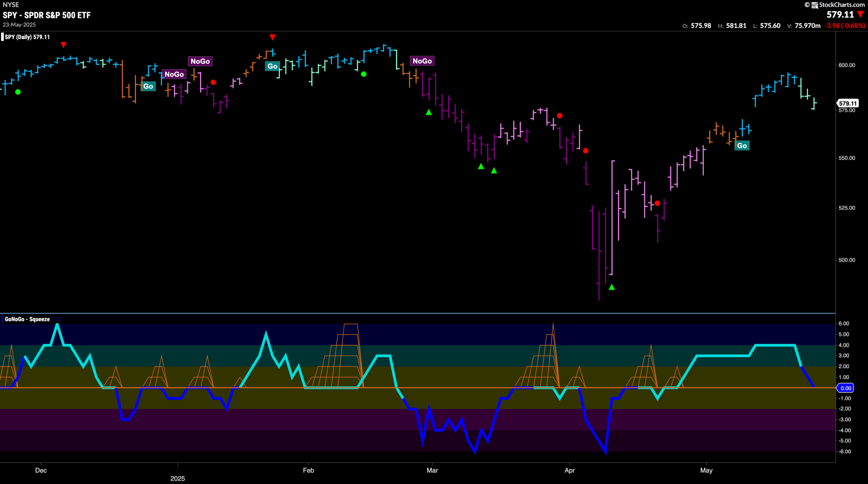Viewport: 868px width, 484px height.
Task: Click the Open value 575.98
Action: point(701,26)
